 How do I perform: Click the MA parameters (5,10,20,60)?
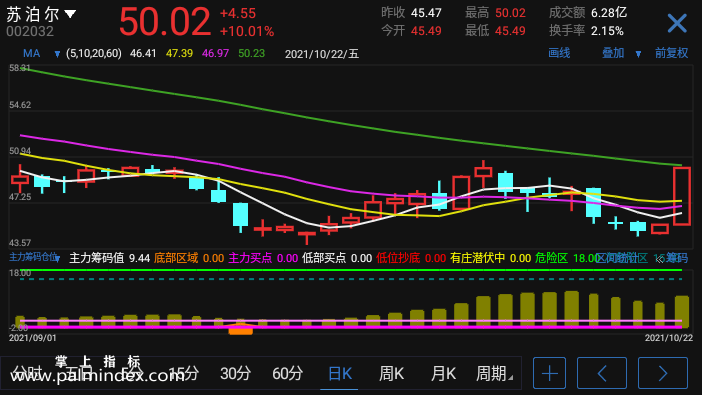point(94,54)
